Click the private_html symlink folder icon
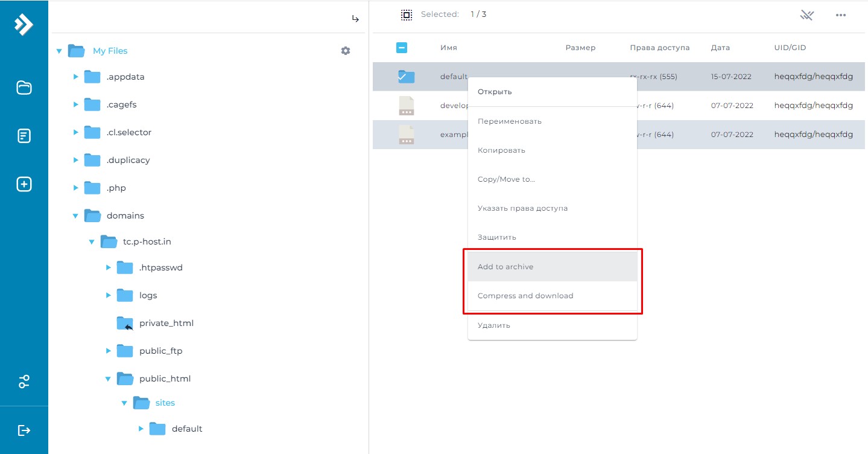The width and height of the screenshot is (868, 454). (125, 323)
